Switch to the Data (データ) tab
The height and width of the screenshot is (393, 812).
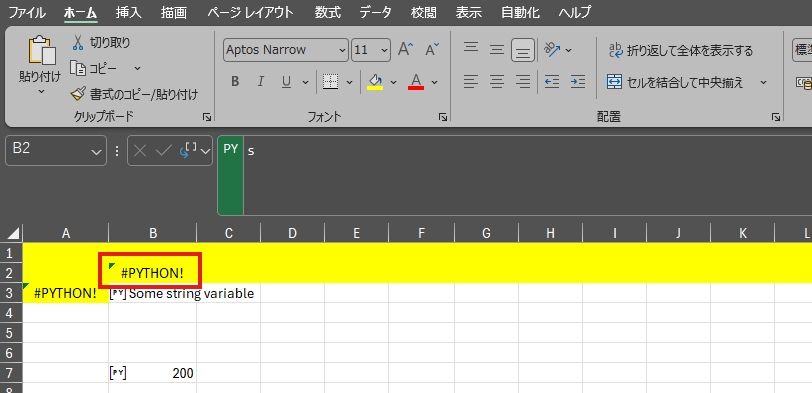pyautogui.click(x=375, y=12)
